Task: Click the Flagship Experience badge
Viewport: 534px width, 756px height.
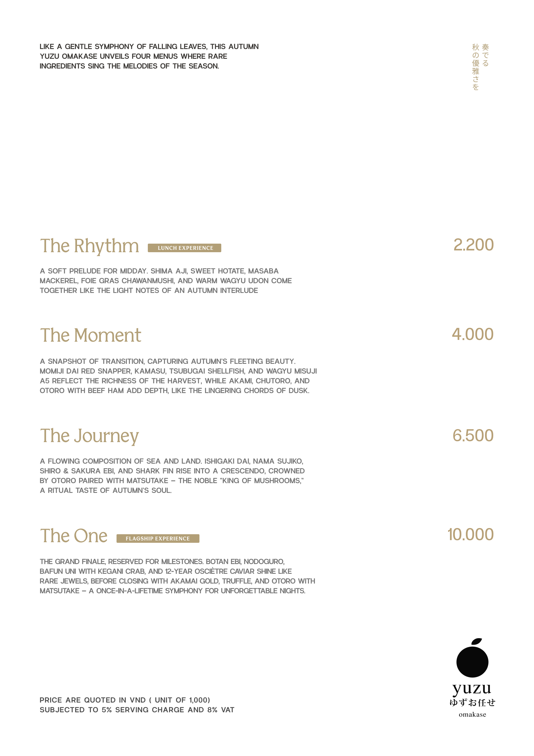Action: [158, 538]
